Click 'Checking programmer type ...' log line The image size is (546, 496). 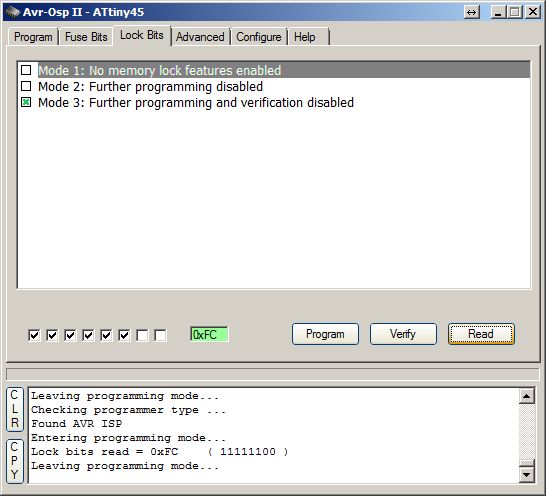(x=128, y=410)
